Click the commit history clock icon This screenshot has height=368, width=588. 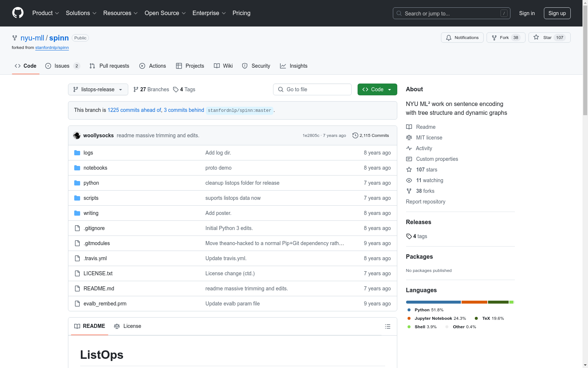355,135
